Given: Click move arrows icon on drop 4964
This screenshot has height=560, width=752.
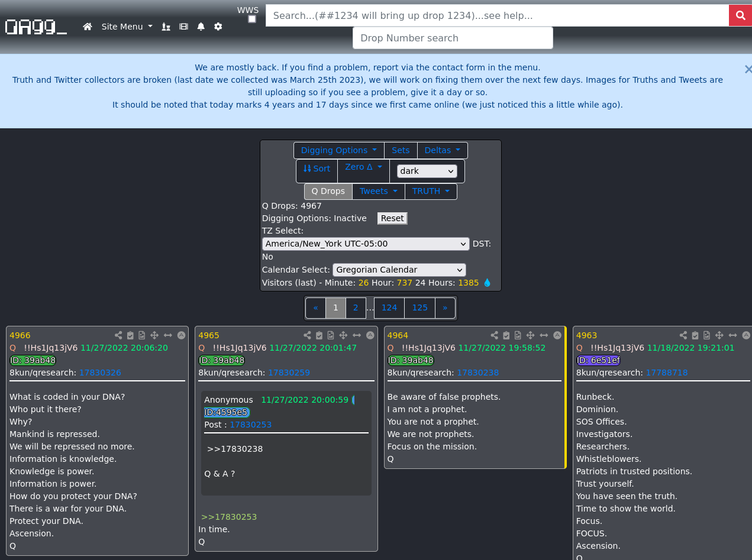Looking at the screenshot, I should pyautogui.click(x=530, y=335).
